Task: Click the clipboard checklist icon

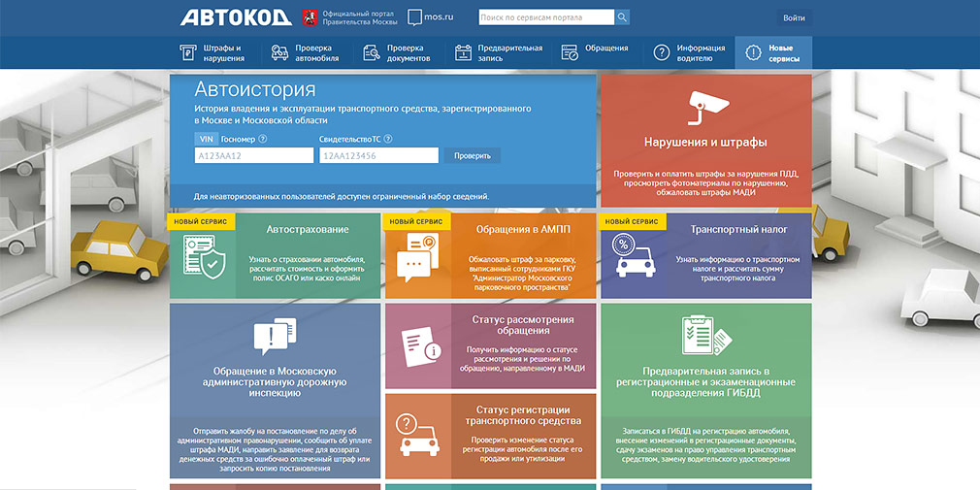Action: pyautogui.click(x=706, y=335)
